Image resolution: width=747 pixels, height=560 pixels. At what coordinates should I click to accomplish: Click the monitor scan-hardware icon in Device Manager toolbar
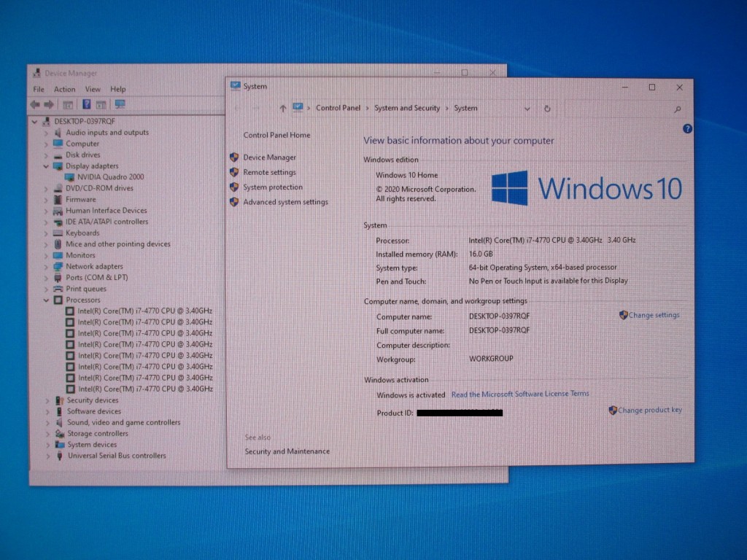(120, 104)
